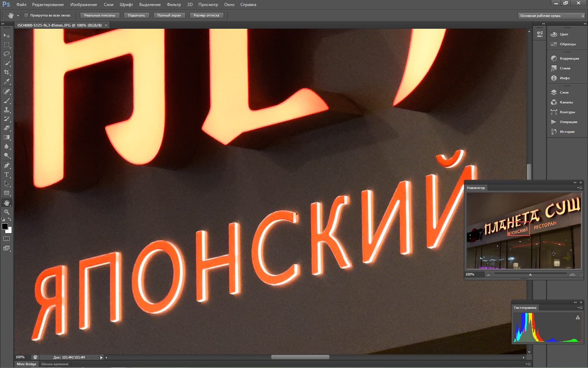Change the screen mode
This screenshot has height=368, width=588.
pos(7,248)
